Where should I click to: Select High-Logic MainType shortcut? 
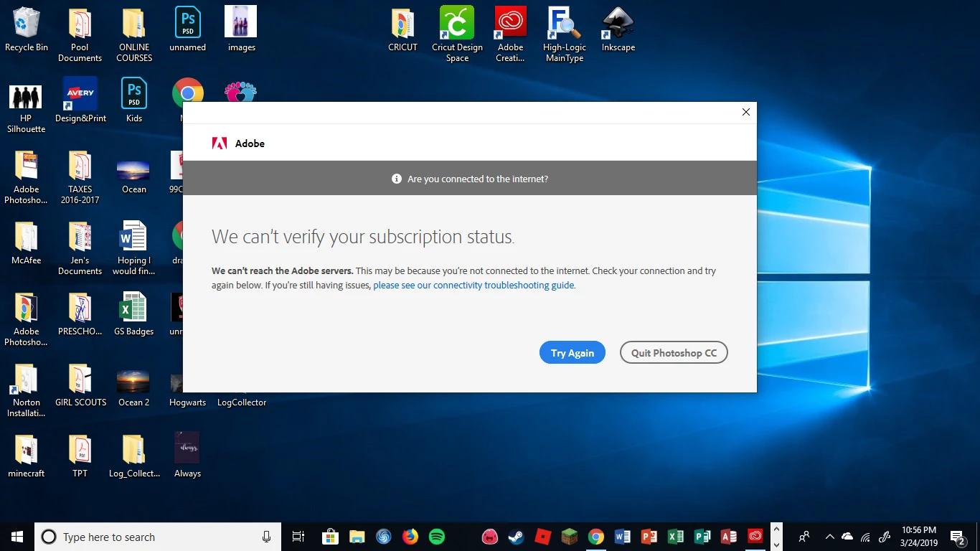coord(565,34)
